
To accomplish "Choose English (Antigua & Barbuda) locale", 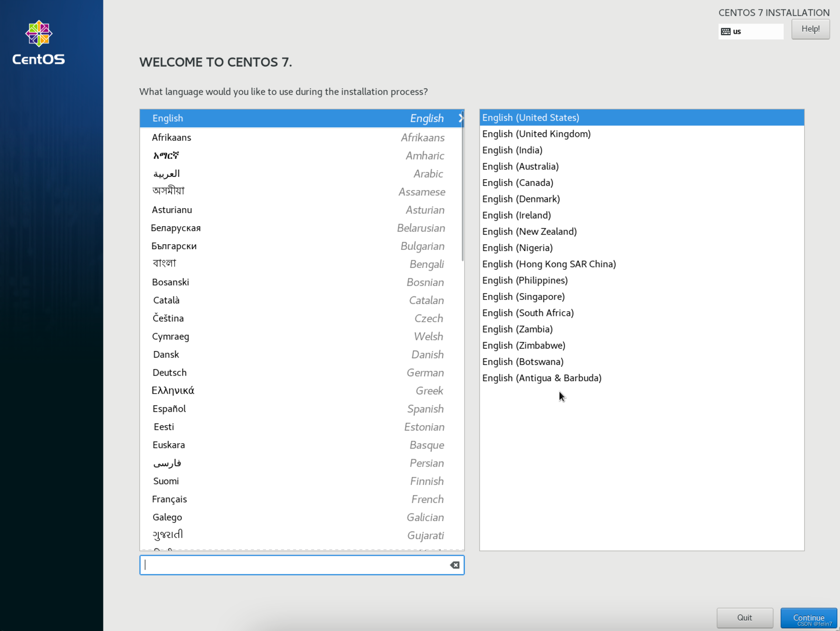I will (642, 378).
